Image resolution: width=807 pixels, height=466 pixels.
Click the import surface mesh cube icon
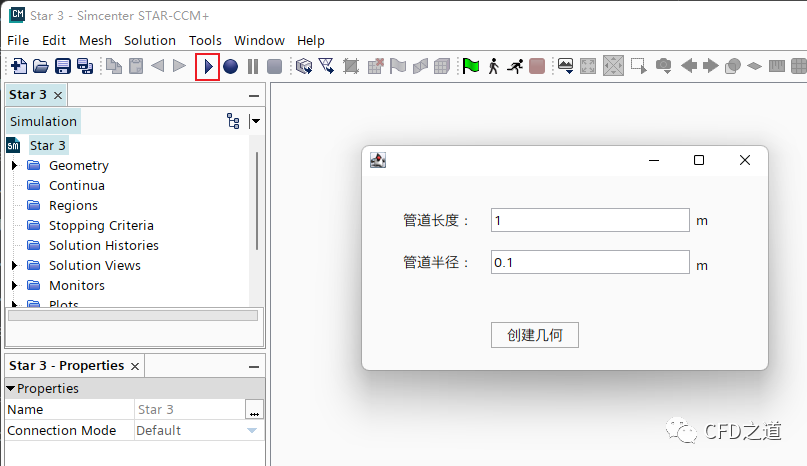[x=304, y=66]
